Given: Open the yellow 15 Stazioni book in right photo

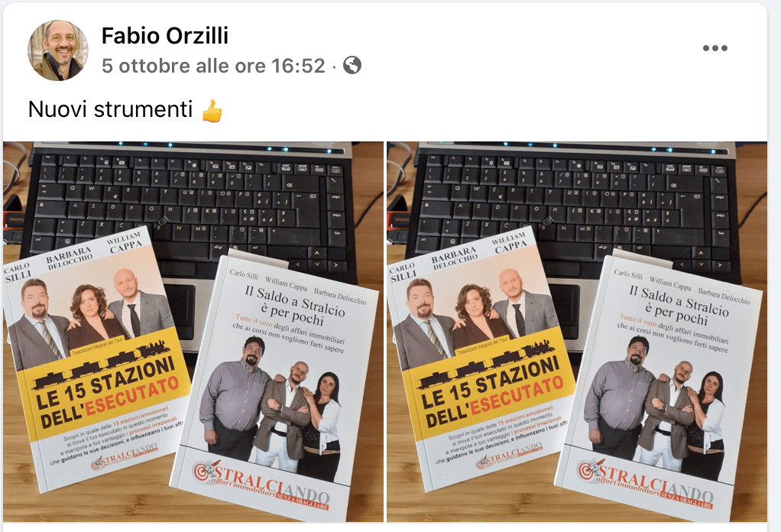Looking at the screenshot, I should coord(481,358).
